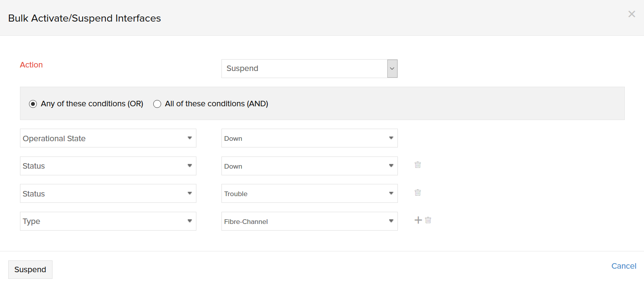Open Down value dropdown for Operational State
Viewport: 644px width, 282px height.
[309, 138]
